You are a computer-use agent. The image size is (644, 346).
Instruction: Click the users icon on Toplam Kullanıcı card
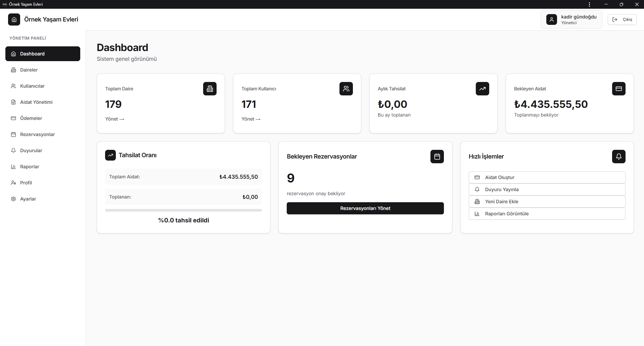(346, 88)
